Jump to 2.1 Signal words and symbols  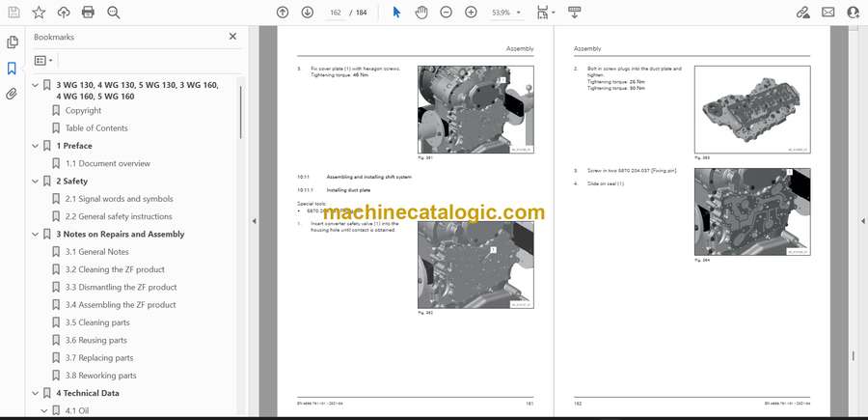tap(119, 199)
